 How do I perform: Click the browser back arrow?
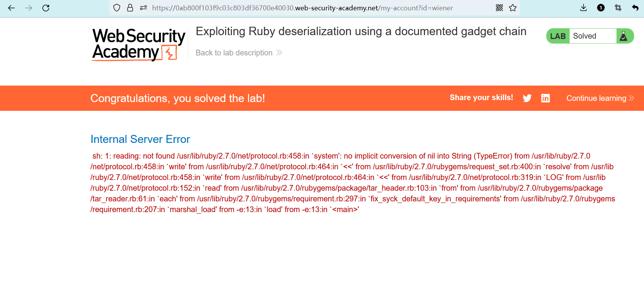(x=11, y=8)
